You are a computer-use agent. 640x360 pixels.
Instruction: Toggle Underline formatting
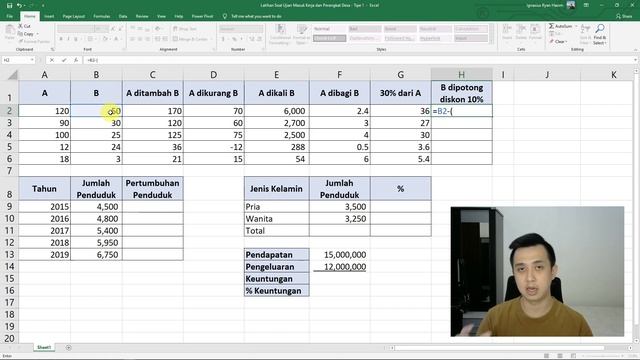click(x=76, y=39)
